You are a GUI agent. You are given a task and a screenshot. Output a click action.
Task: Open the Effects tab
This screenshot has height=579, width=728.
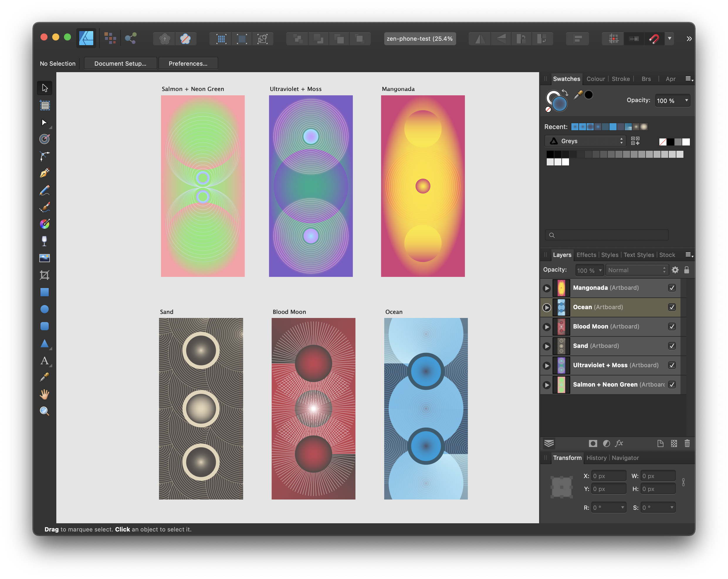[586, 255]
